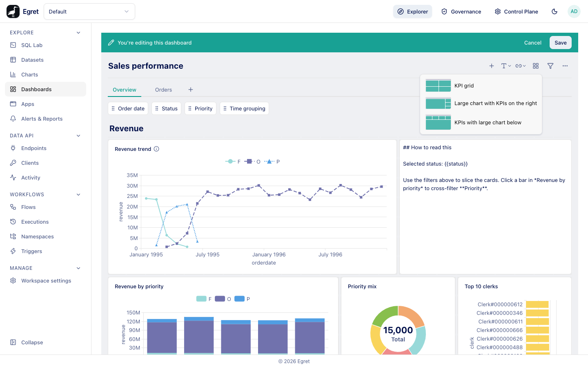Collapse the EXPLORE sidebar section
This screenshot has height=368, width=588.
pyautogui.click(x=78, y=33)
